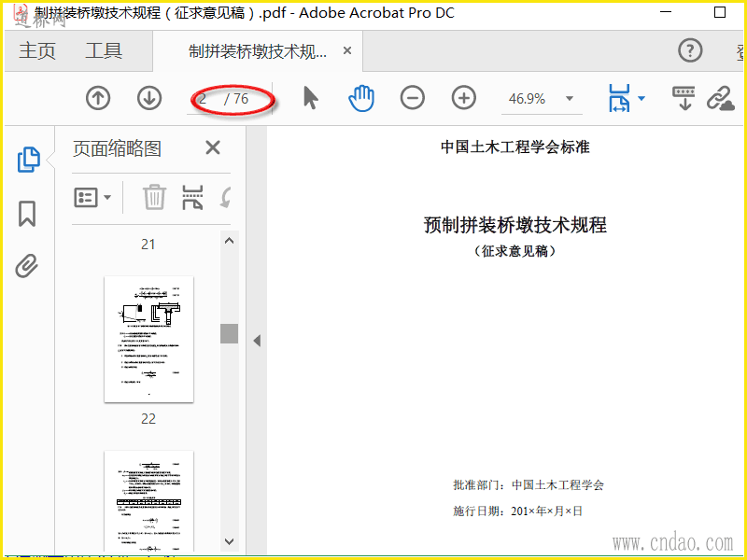Click the 页面缩略图 panel title
Screen dimensions: 747x560
pyautogui.click(x=117, y=149)
